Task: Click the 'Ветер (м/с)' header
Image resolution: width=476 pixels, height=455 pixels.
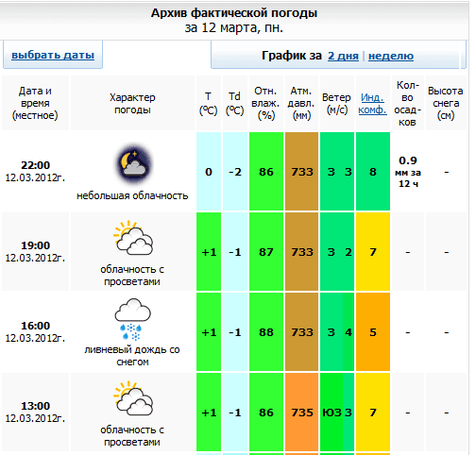Action: (x=337, y=103)
